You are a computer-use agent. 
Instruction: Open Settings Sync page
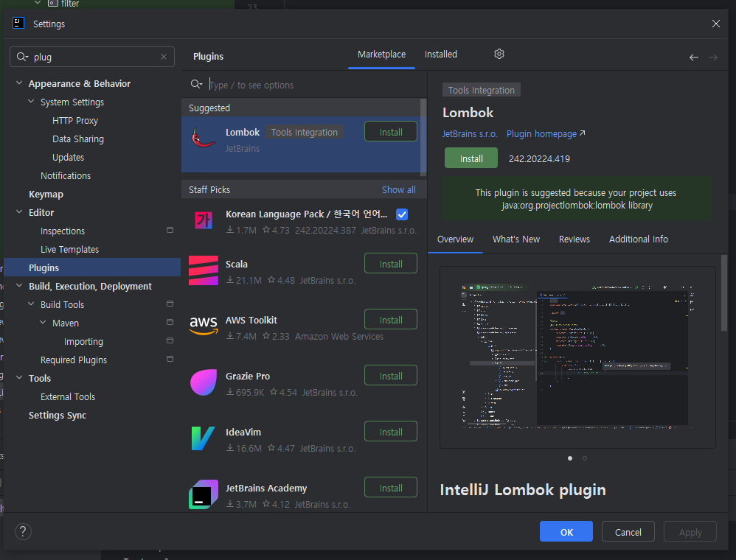pyautogui.click(x=58, y=415)
